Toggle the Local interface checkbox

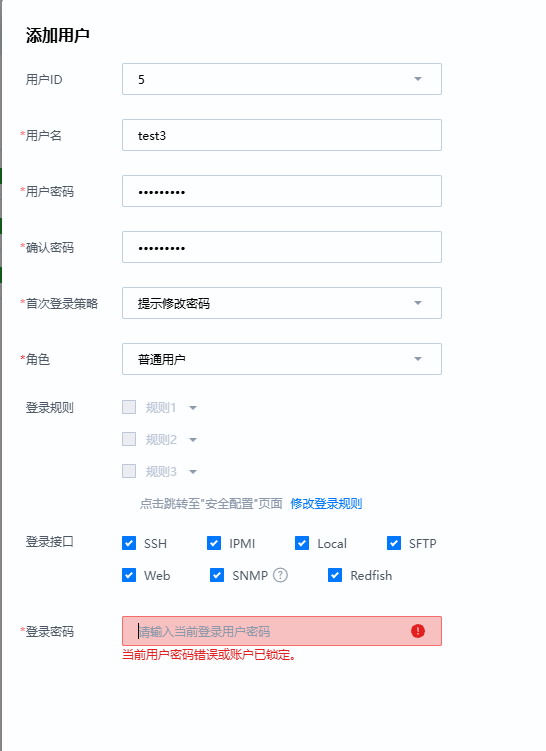tap(302, 543)
